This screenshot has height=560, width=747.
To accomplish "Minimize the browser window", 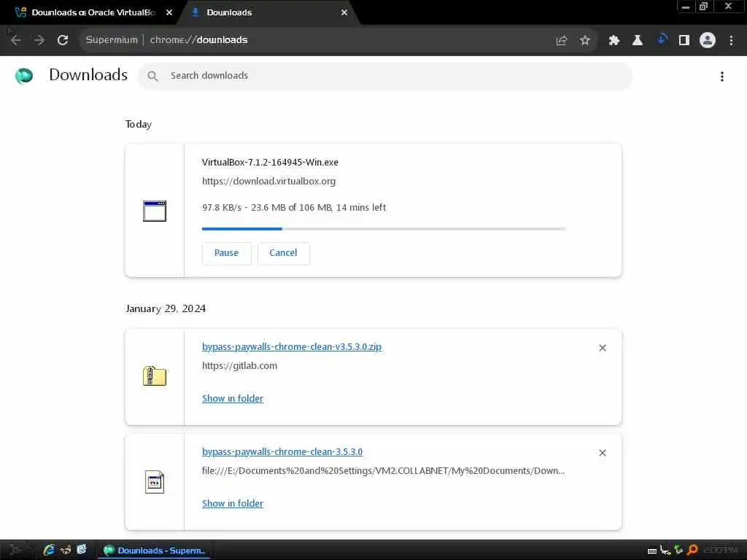I will point(686,7).
